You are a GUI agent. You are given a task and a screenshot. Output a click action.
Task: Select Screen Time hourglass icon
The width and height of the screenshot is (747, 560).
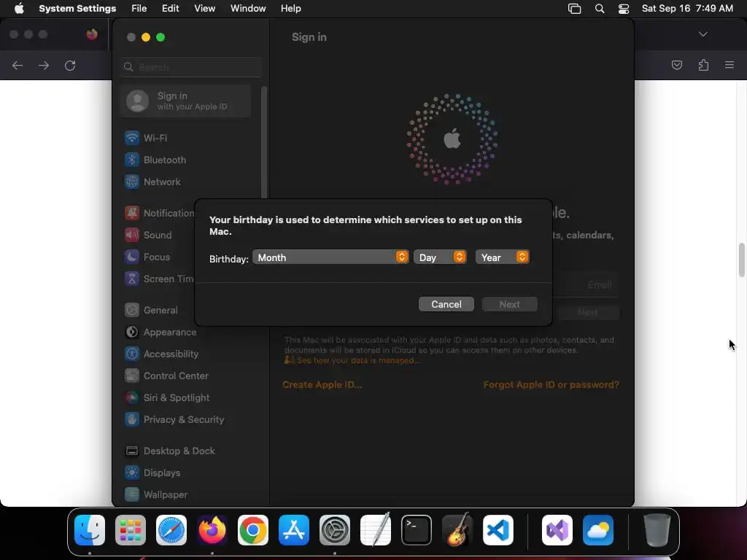132,279
